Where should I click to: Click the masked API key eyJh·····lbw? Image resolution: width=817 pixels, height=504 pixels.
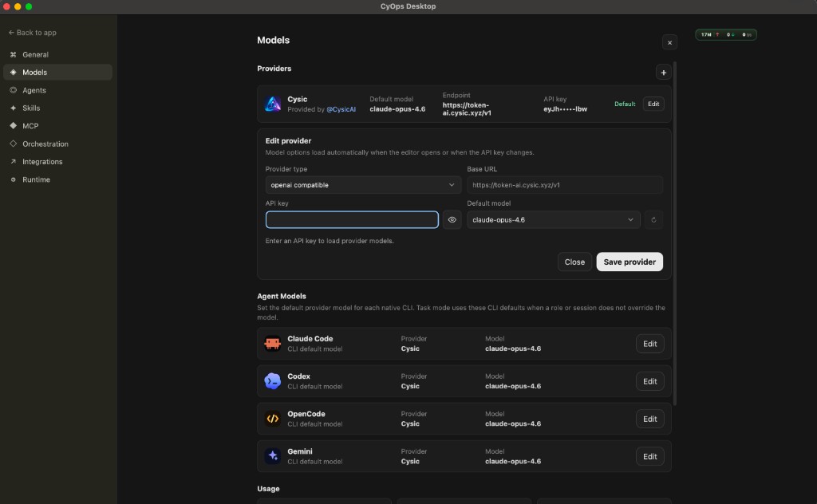[x=565, y=109]
